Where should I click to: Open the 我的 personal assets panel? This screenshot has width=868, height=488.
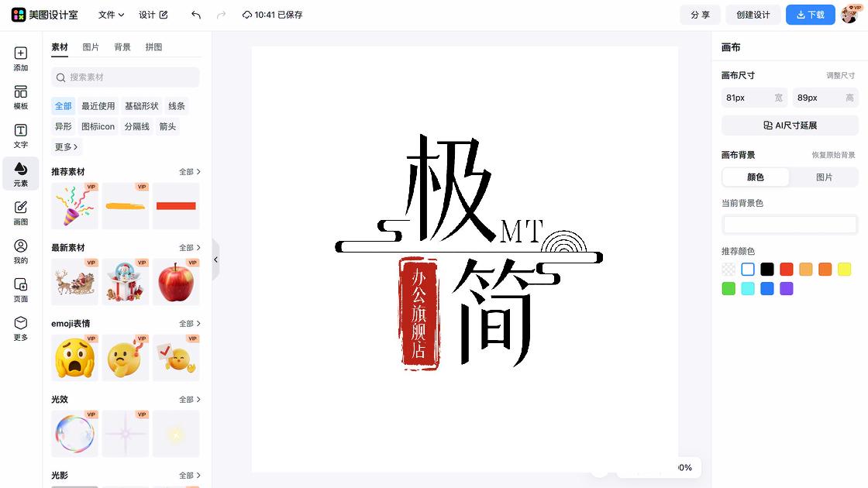point(20,250)
